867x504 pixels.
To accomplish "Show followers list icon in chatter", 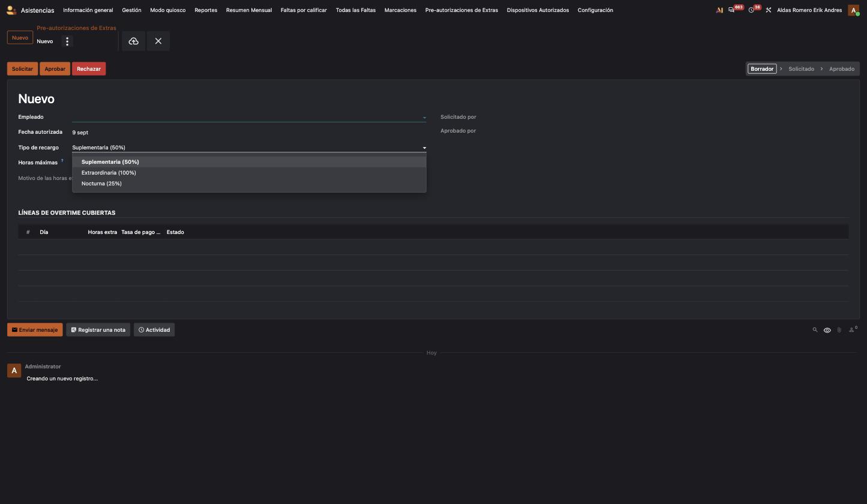I will click(x=852, y=329).
